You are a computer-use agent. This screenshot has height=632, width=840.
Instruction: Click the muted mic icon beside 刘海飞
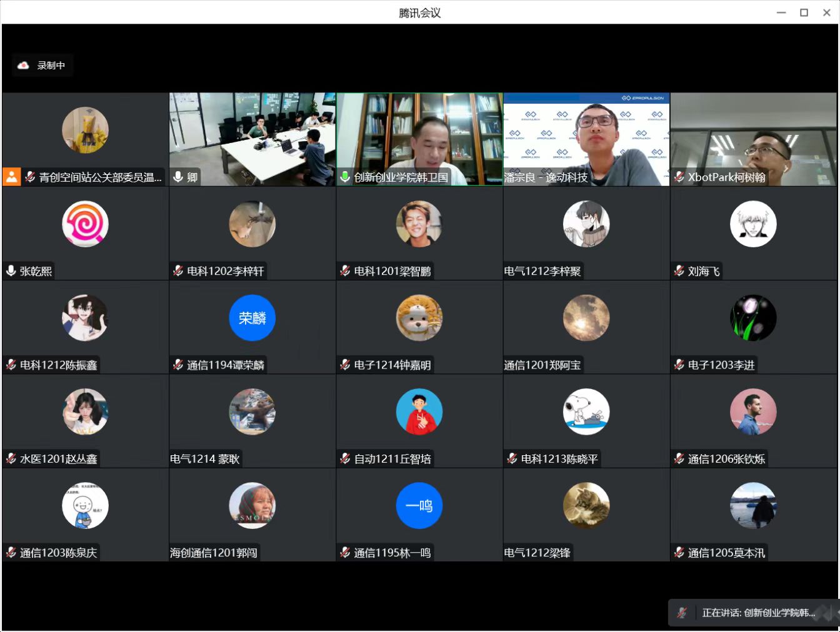coord(679,270)
